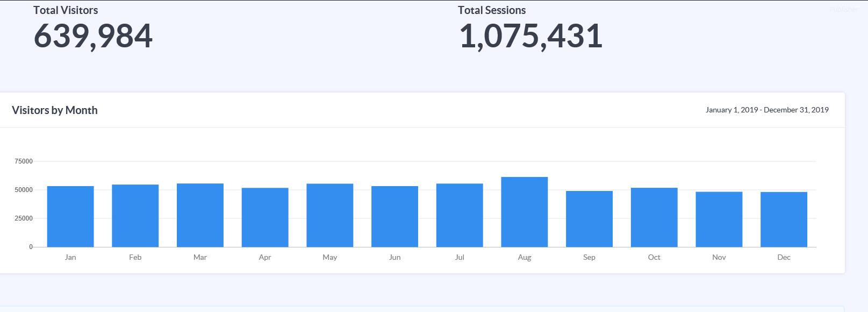Click the September visitors bar
This screenshot has width=868, height=312.
click(x=589, y=219)
